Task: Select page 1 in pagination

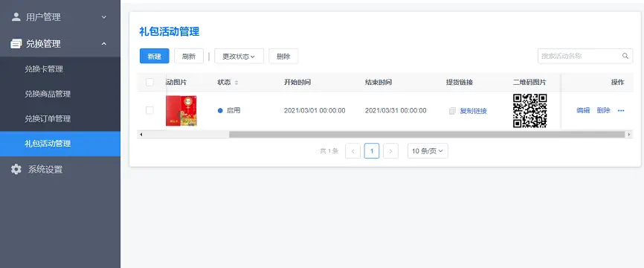Action: pos(372,151)
